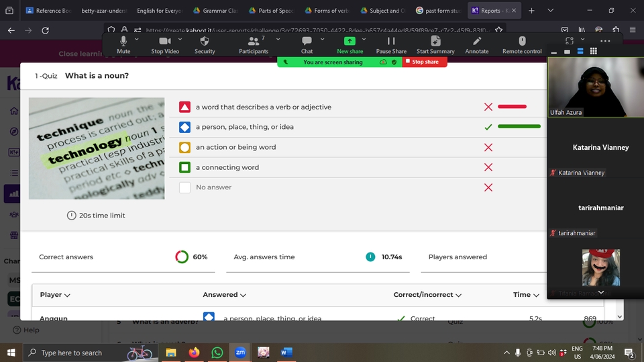Switch video panel to gallery grid view

(x=594, y=52)
